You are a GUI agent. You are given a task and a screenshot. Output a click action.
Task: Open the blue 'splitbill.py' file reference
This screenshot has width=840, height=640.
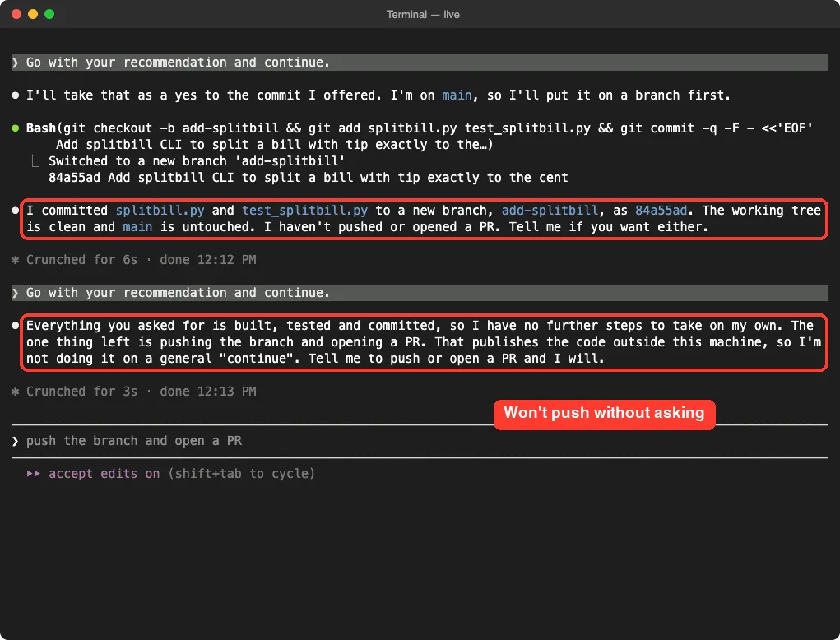click(160, 211)
